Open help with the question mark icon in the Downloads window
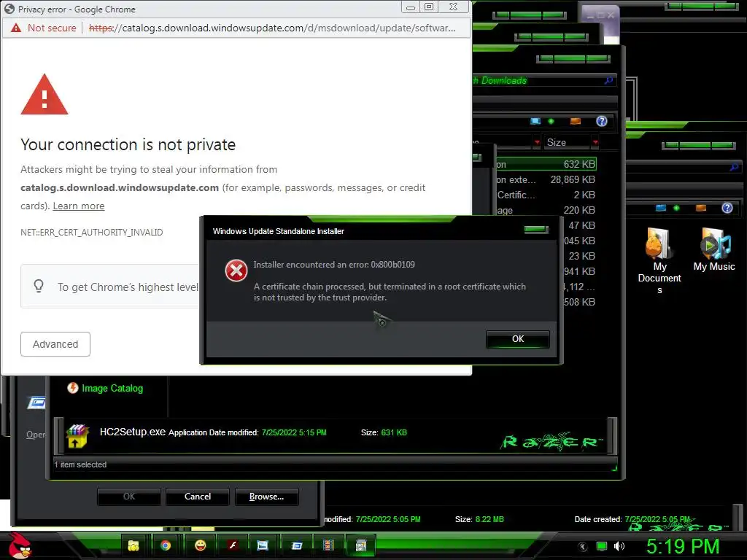 click(602, 121)
